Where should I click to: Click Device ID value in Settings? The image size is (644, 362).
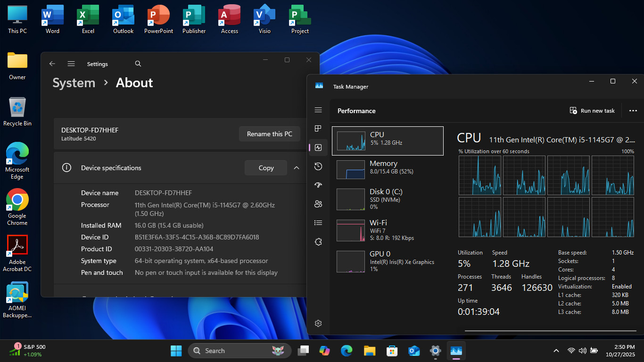click(x=197, y=237)
